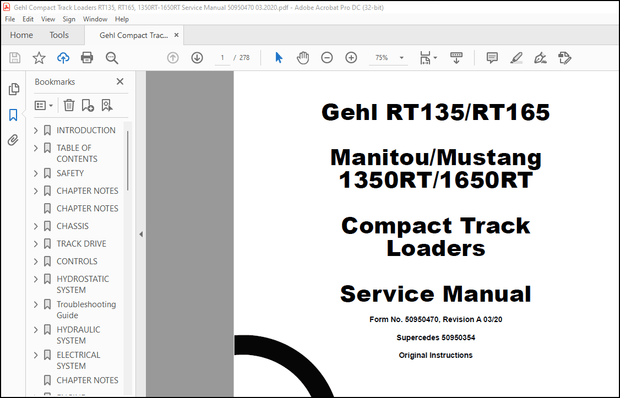
Task: Expand the INTRODUCTION bookmark
Action: tap(36, 130)
